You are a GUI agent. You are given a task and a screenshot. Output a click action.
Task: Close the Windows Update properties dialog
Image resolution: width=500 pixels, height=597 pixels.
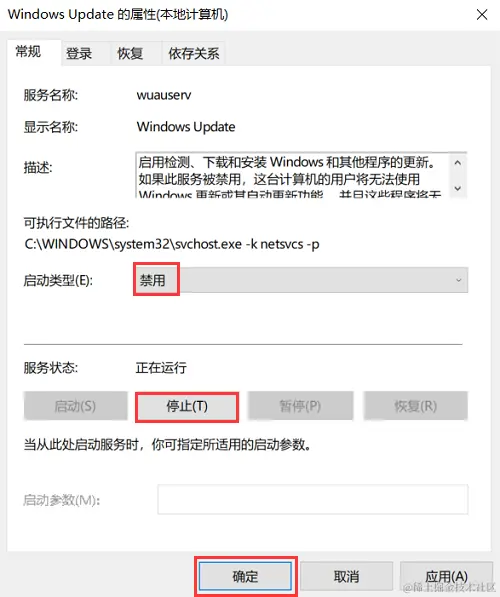click(x=482, y=15)
